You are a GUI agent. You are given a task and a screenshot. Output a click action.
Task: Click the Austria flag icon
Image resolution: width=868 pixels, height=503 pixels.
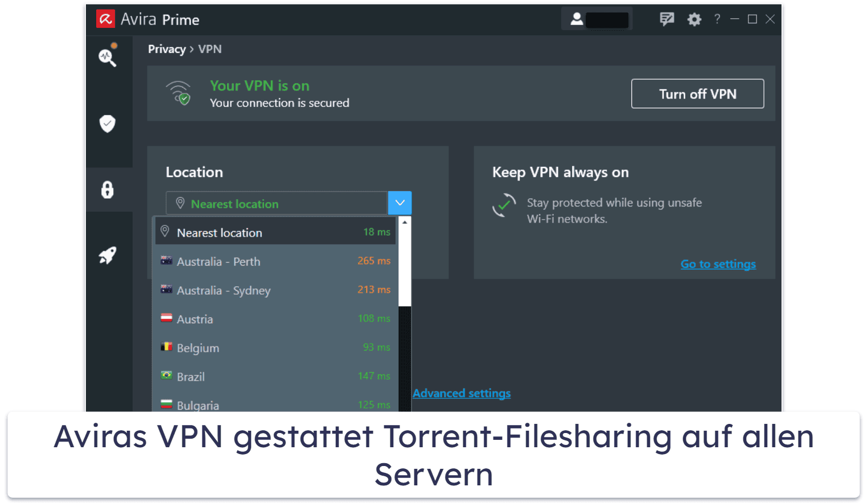pyautogui.click(x=166, y=318)
